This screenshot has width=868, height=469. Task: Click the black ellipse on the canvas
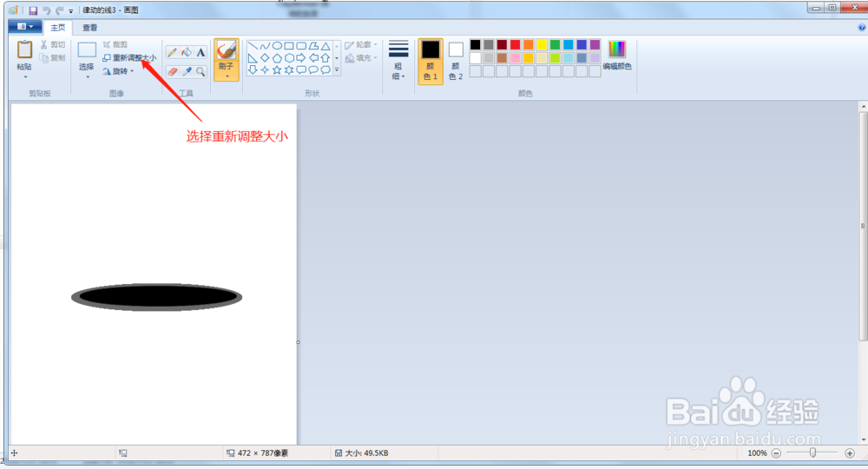(156, 297)
